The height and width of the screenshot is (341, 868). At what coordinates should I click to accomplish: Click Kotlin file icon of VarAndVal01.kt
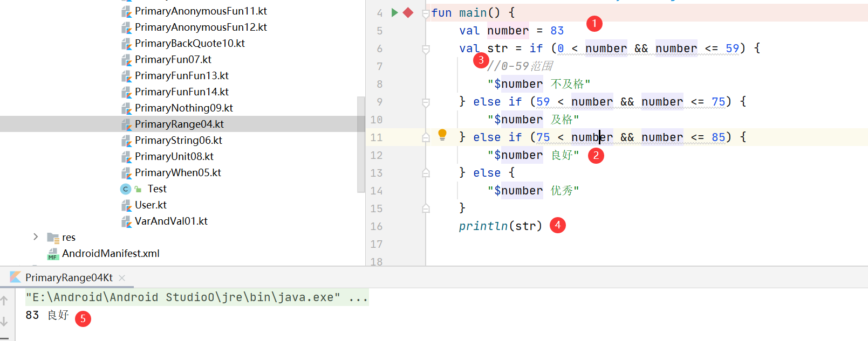[x=126, y=221]
